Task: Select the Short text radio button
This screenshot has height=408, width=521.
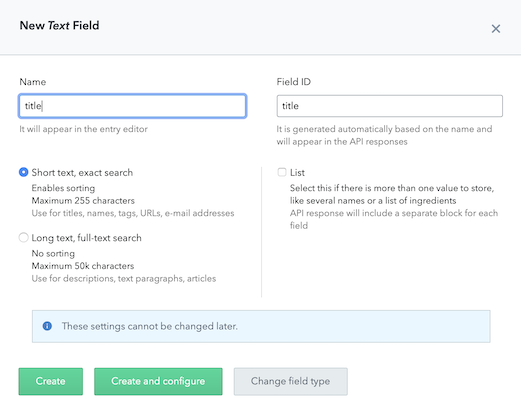Action: coord(24,172)
